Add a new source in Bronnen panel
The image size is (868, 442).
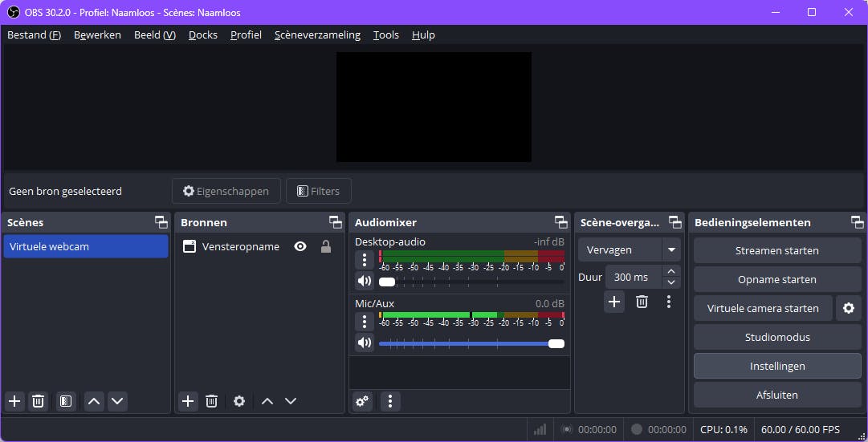tap(188, 401)
